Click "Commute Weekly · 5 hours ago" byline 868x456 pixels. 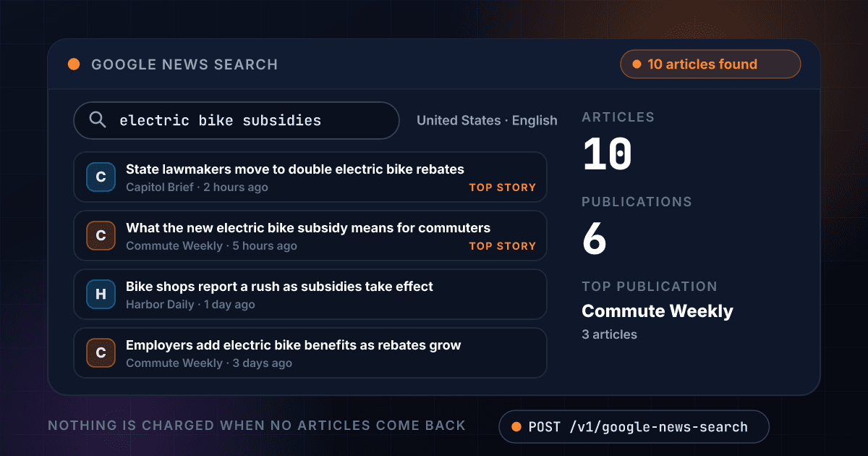[211, 246]
